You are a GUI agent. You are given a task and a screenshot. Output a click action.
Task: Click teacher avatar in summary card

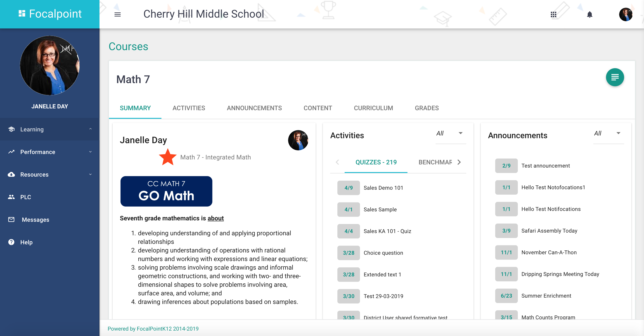point(298,140)
